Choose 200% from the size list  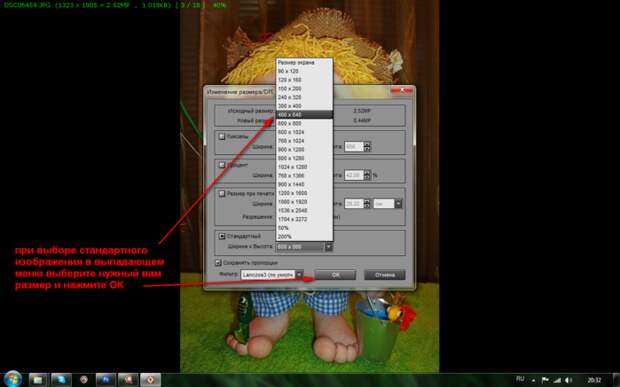(x=304, y=236)
